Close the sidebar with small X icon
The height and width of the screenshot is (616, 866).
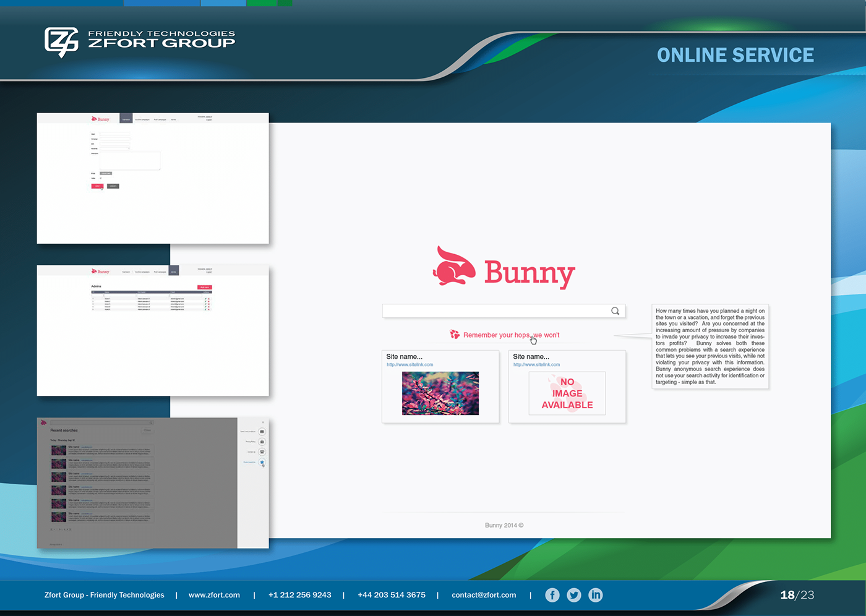263,422
